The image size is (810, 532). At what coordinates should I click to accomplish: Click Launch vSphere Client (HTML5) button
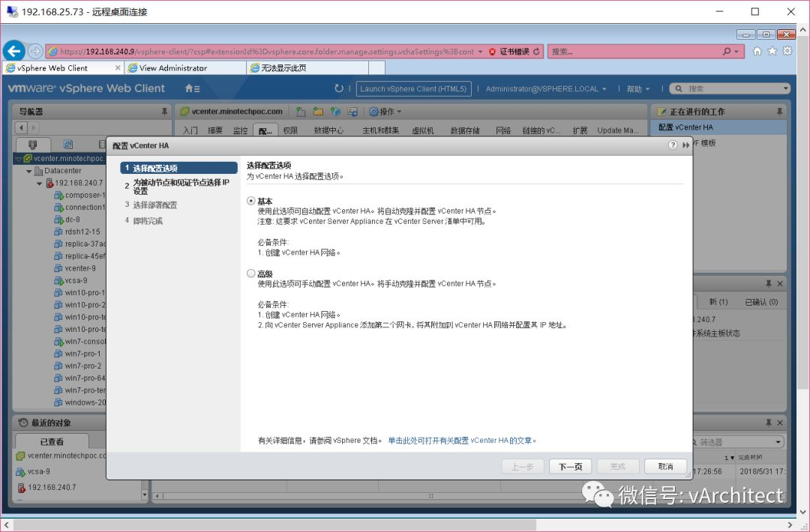413,88
